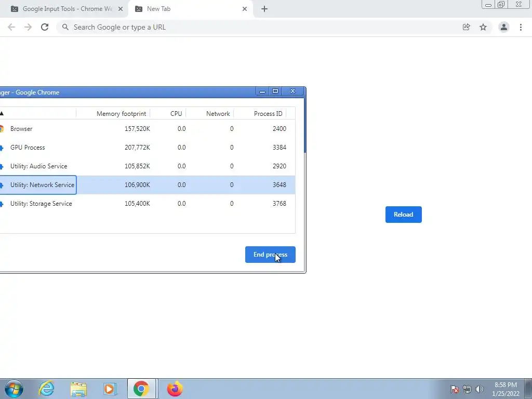Image resolution: width=532 pixels, height=399 pixels.
Task: Open a new tab with the plus button
Action: [264, 9]
